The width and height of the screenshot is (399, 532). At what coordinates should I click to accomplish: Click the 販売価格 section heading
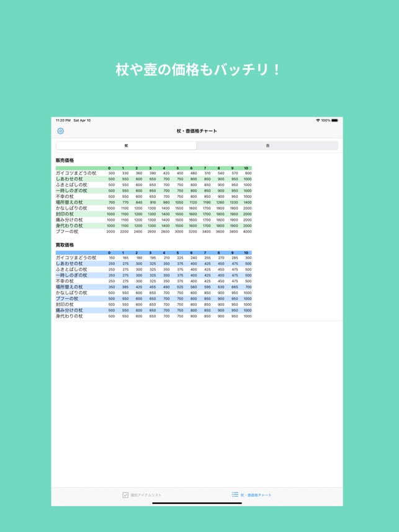click(65, 160)
